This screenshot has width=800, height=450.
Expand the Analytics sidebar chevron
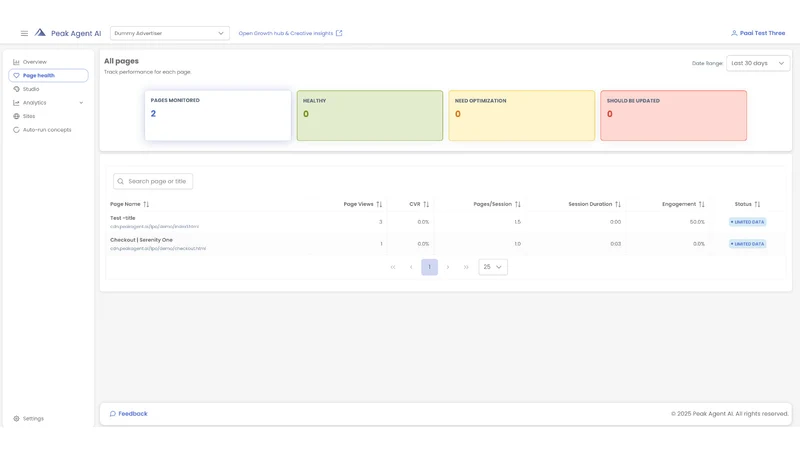[81, 103]
